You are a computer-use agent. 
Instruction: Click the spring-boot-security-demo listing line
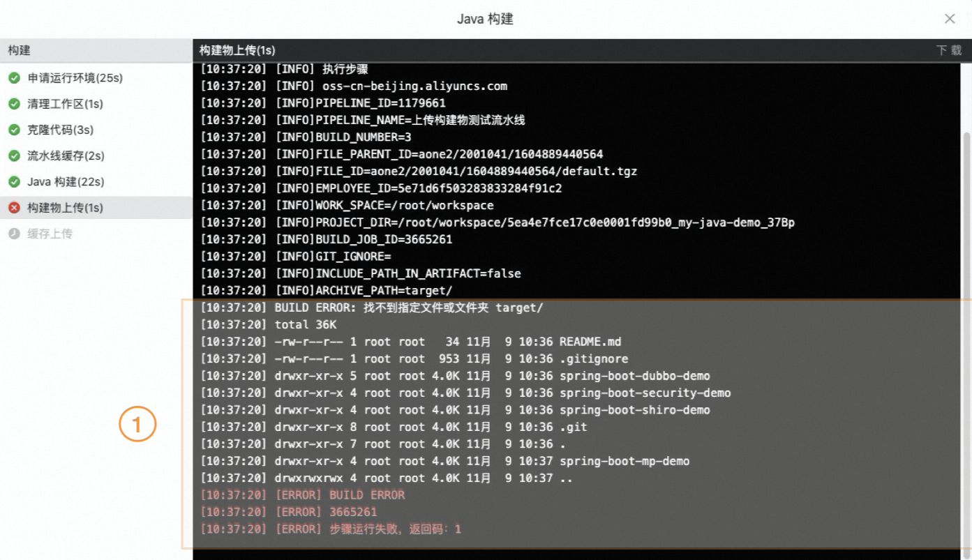(465, 393)
